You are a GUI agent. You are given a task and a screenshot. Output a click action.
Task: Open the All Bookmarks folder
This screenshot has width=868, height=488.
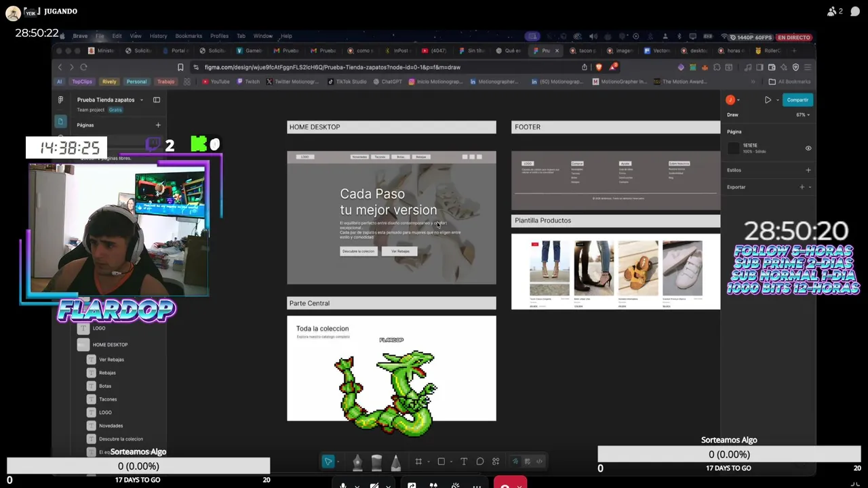click(789, 81)
